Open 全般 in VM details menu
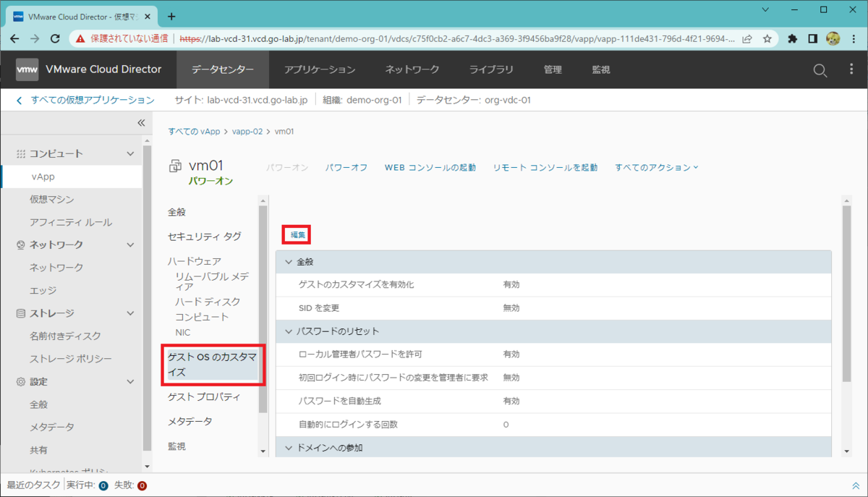Viewport: 868px width, 497px height. pos(176,212)
